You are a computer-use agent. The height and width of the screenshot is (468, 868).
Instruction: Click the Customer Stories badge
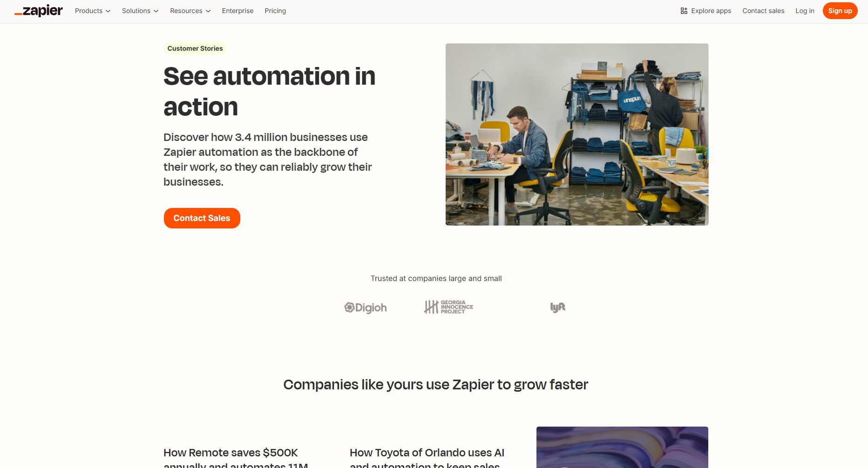click(x=195, y=48)
